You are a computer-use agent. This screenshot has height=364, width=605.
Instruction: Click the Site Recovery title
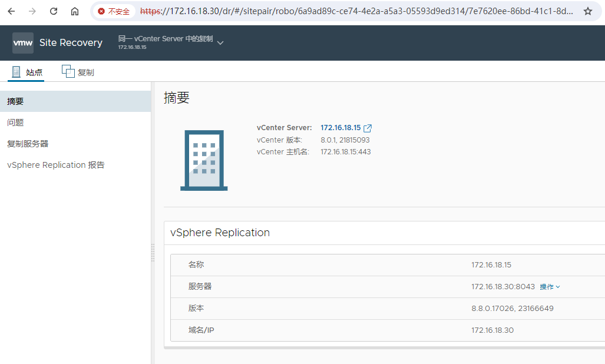pos(71,43)
